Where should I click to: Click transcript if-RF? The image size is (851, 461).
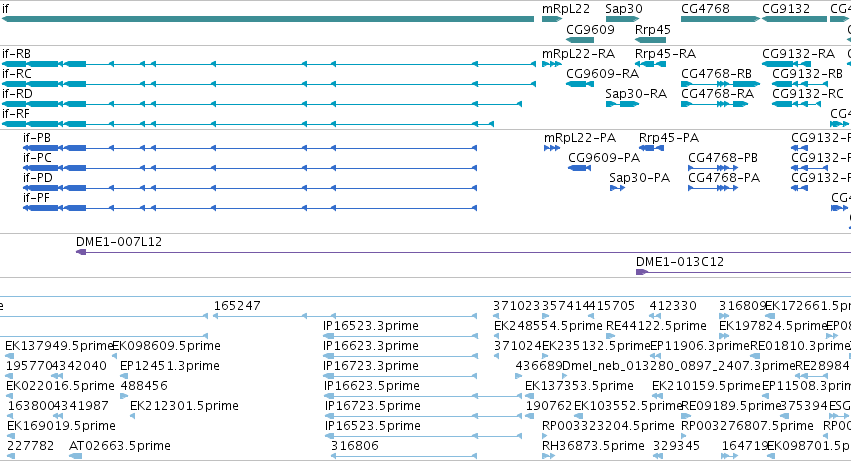coord(247,124)
